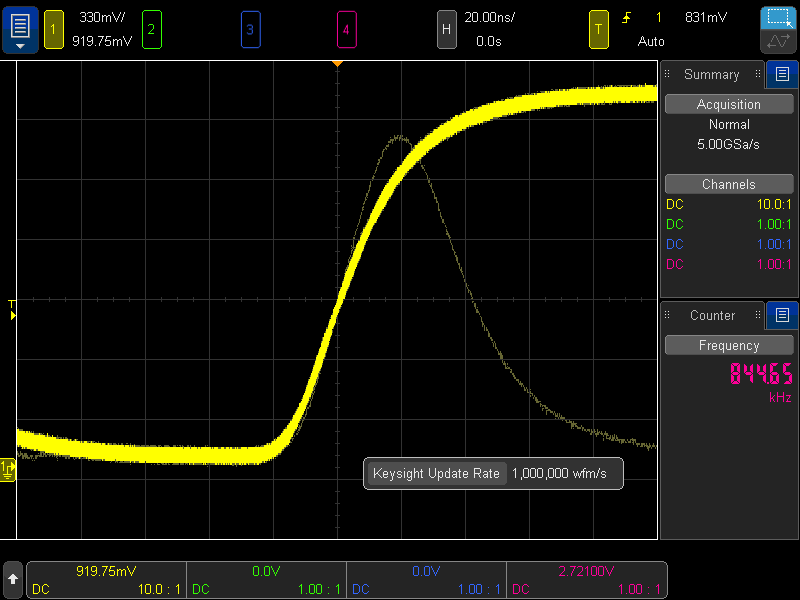Open the Channels section in Summary
The height and width of the screenshot is (600, 800).
(x=728, y=184)
